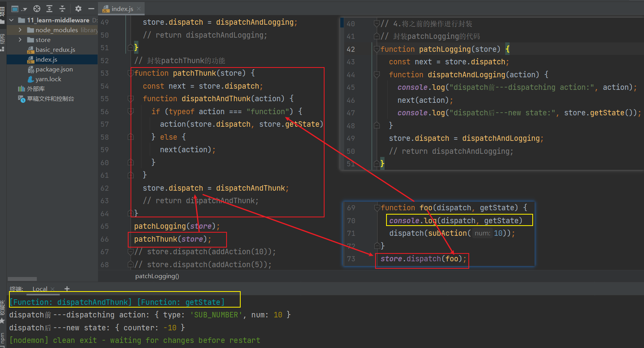Click the patchLogging() breadcrumb

click(x=157, y=276)
